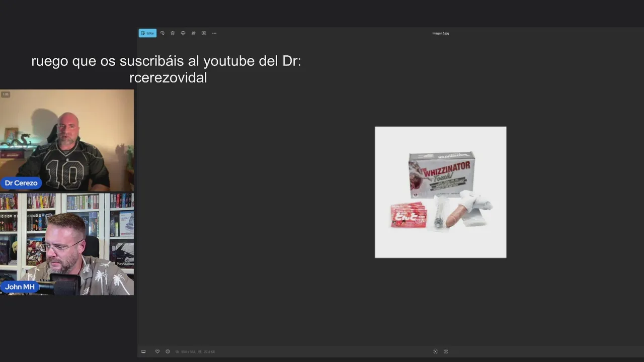Click the image file name in title bar
The image size is (644, 362).
[441, 33]
